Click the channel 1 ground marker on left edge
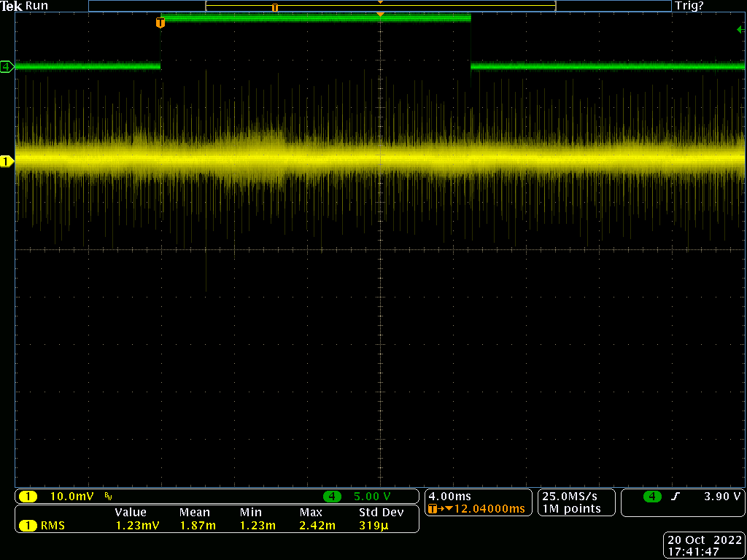This screenshot has width=747, height=560. 7,161
